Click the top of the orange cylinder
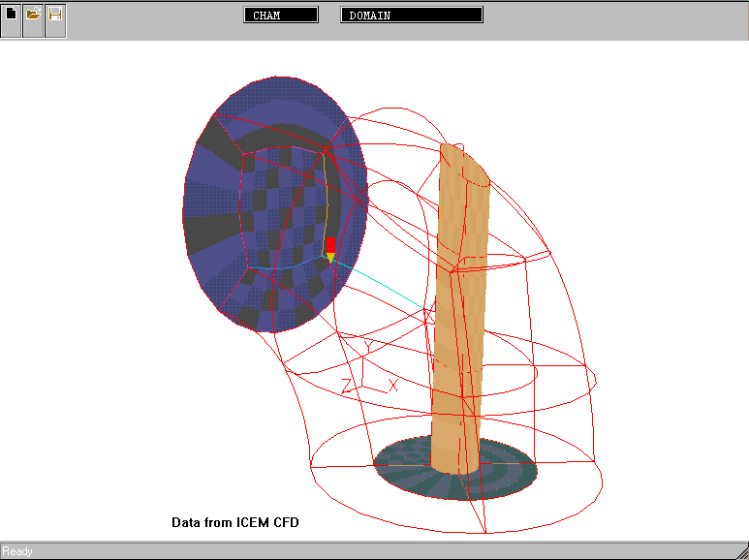Viewport: 749px width, 560px height. coord(463,157)
